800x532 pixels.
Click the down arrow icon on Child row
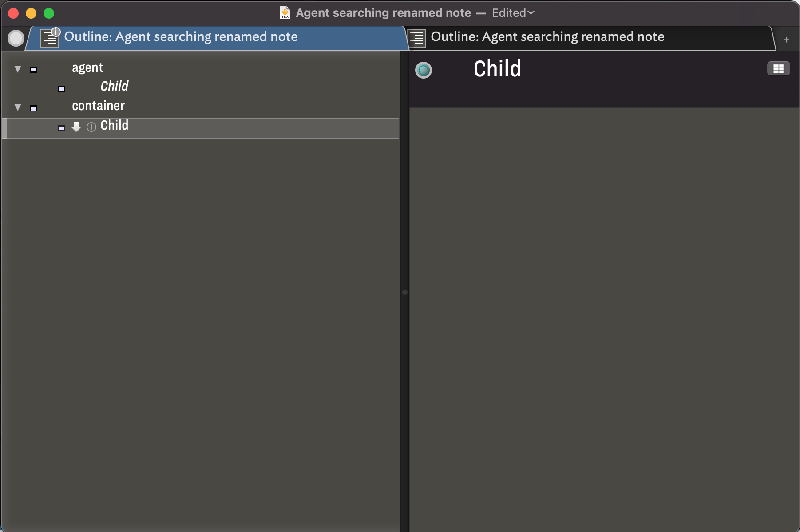(76, 127)
